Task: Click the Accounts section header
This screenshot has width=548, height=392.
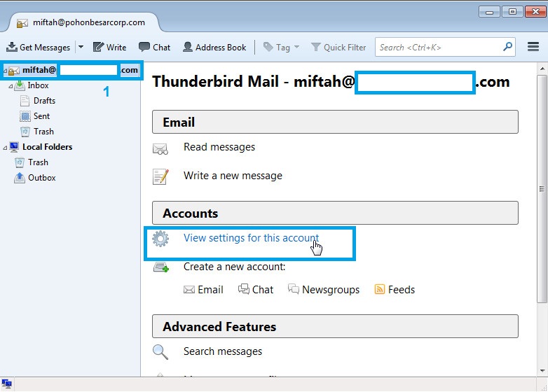Action: tap(335, 213)
